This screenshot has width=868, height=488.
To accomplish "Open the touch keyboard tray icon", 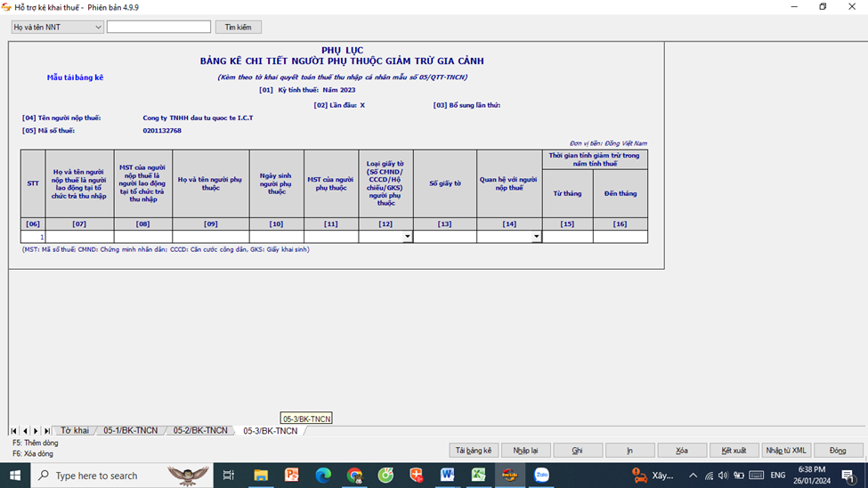I will [756, 476].
